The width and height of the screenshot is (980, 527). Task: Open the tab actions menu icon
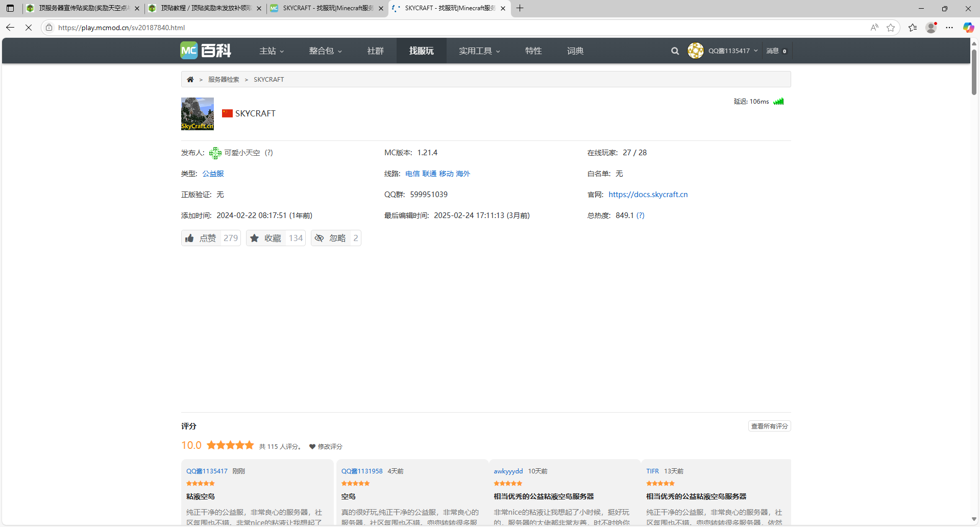pyautogui.click(x=10, y=8)
